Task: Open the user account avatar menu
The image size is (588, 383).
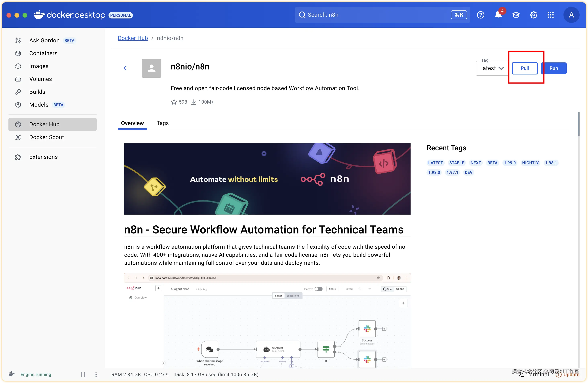Action: pos(571,15)
